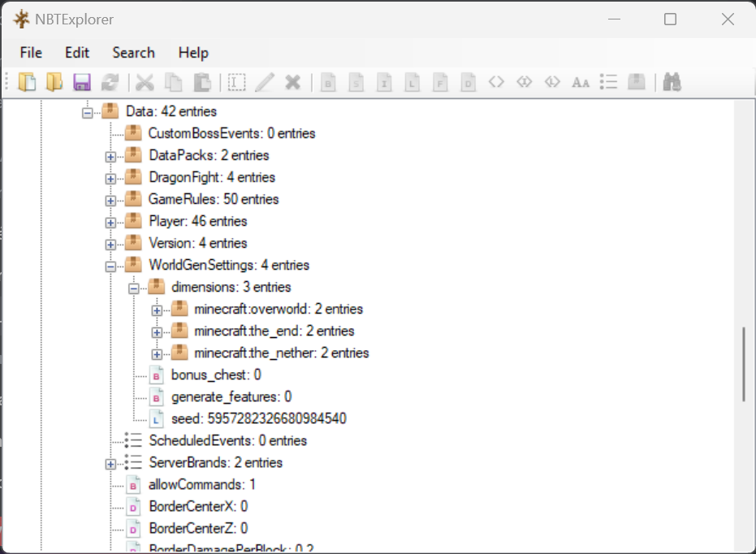
Task: Click the Delete tag X icon
Action: tap(293, 82)
